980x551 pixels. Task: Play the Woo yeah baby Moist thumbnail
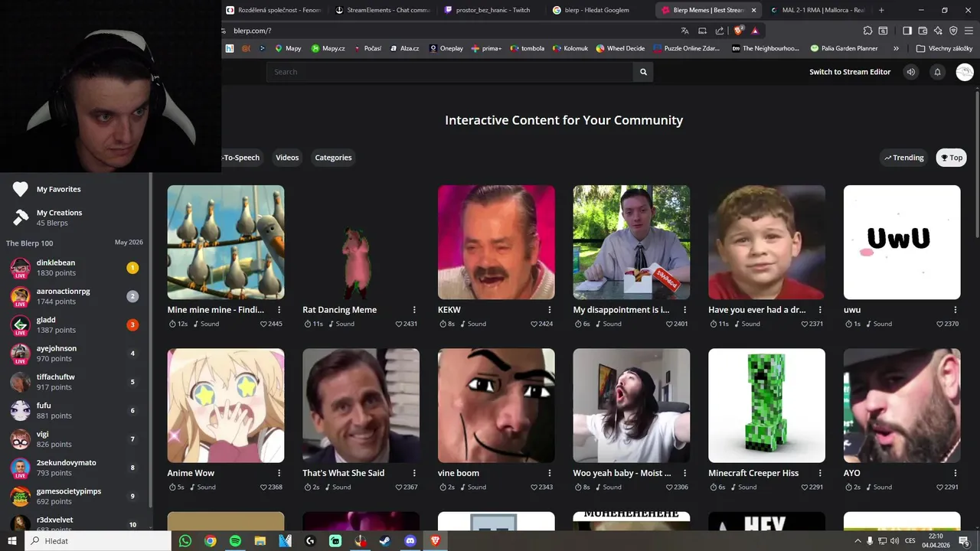coord(632,406)
